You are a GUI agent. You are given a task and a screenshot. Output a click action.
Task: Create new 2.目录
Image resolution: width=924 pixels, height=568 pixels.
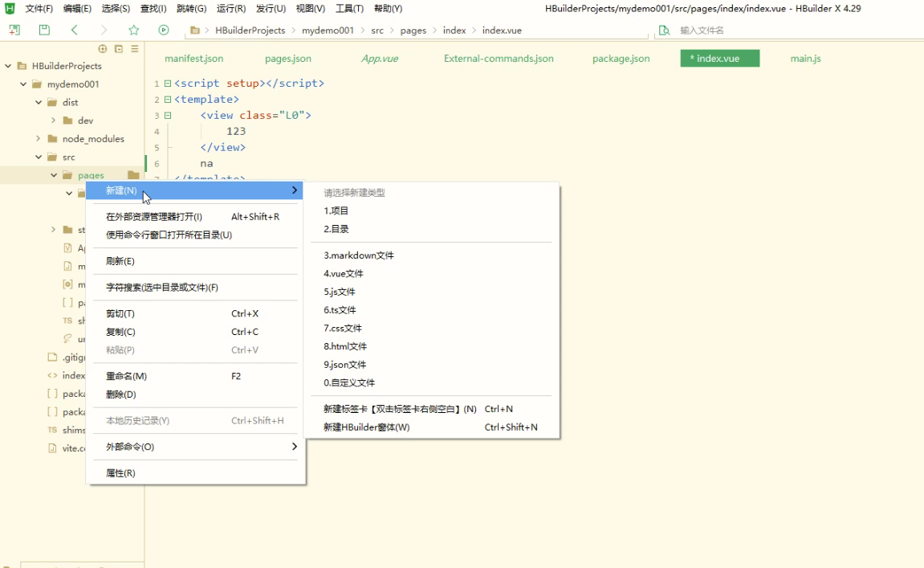[432, 229]
